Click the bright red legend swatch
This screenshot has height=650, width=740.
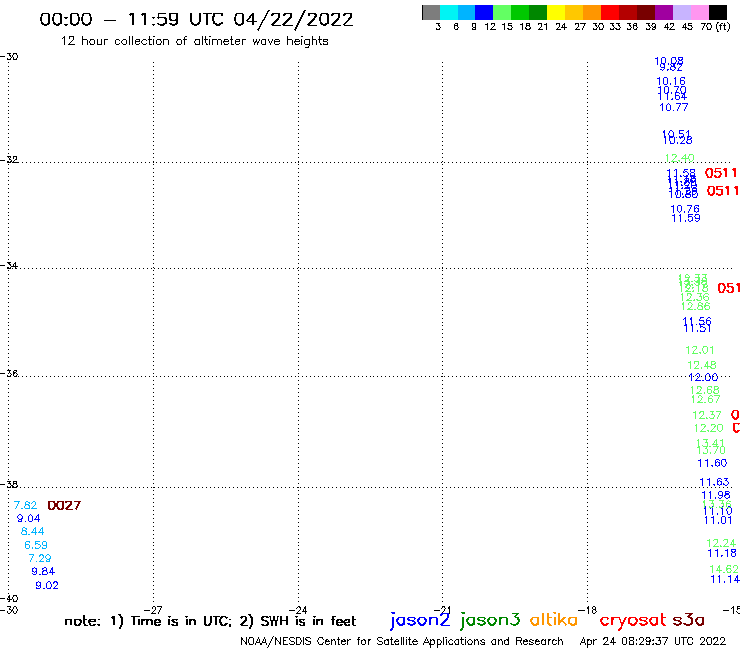point(610,12)
